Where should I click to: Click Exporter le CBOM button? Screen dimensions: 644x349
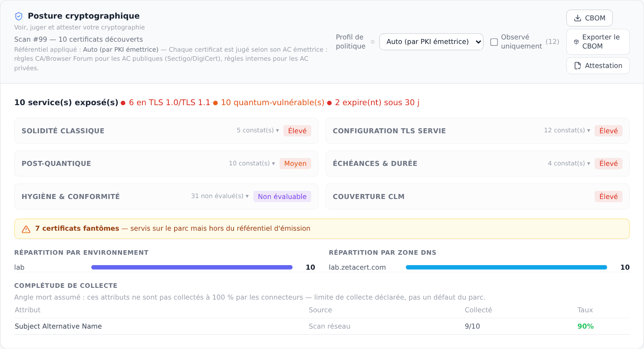(x=598, y=42)
